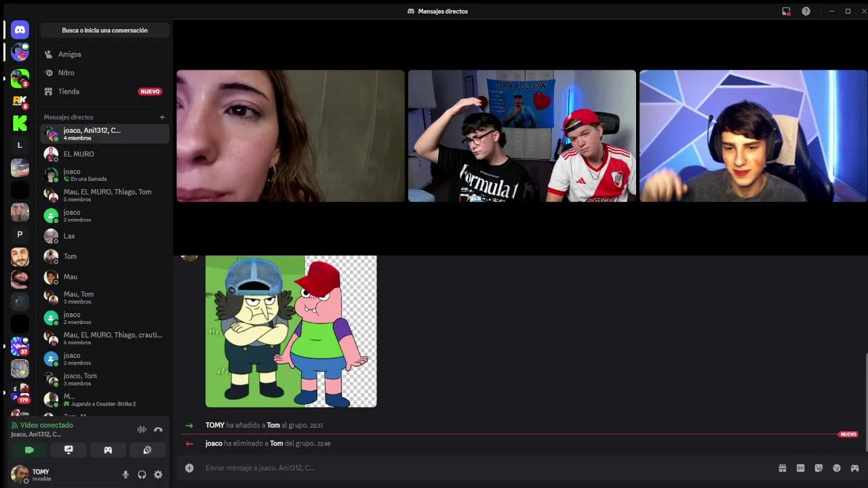
Task: Open the joaco, Tom group conversation
Action: coord(104,379)
